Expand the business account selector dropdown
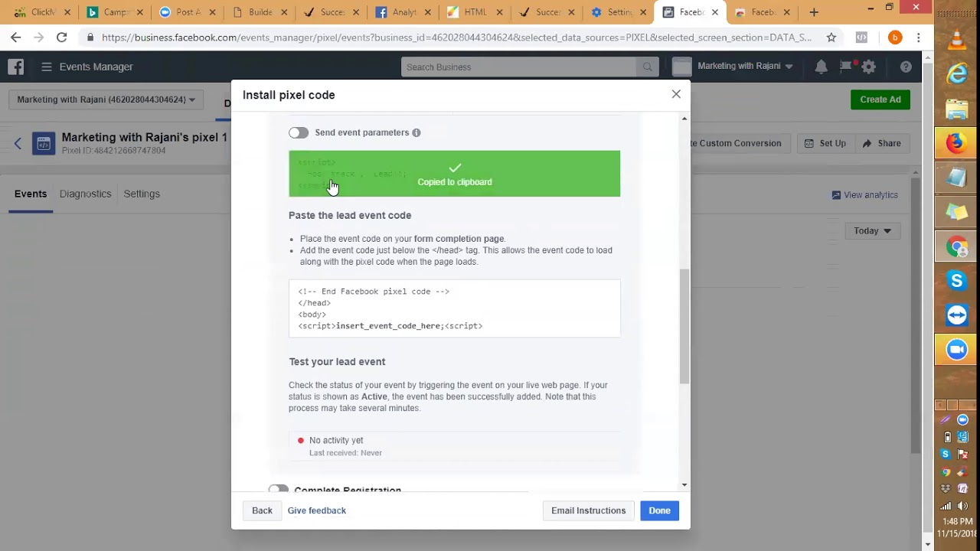 pyautogui.click(x=106, y=99)
